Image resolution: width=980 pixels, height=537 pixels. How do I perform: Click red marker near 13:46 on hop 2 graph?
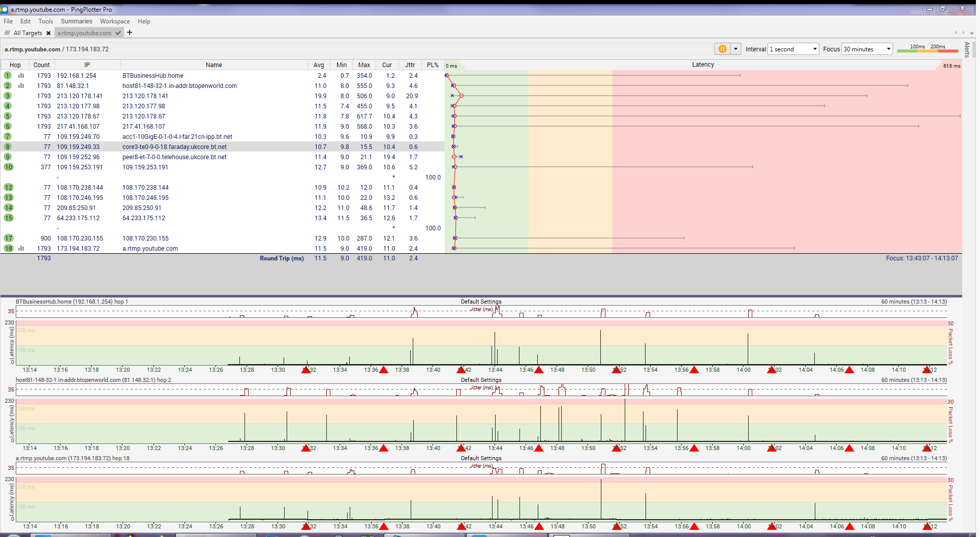tap(539, 448)
